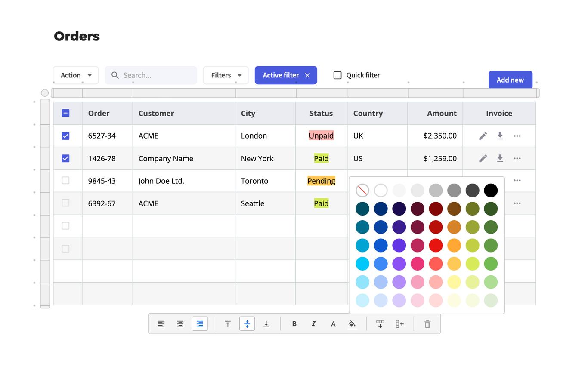
Task: Delete selection with the trash icon
Action: (x=427, y=323)
